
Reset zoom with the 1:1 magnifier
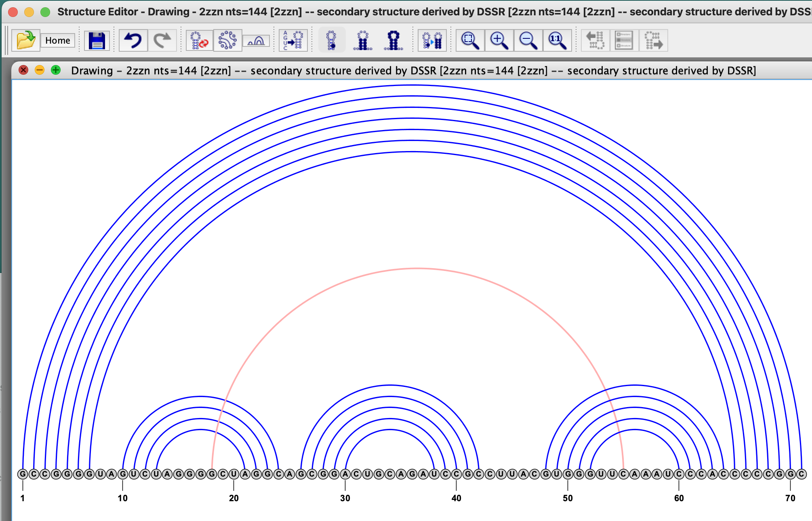(x=557, y=40)
